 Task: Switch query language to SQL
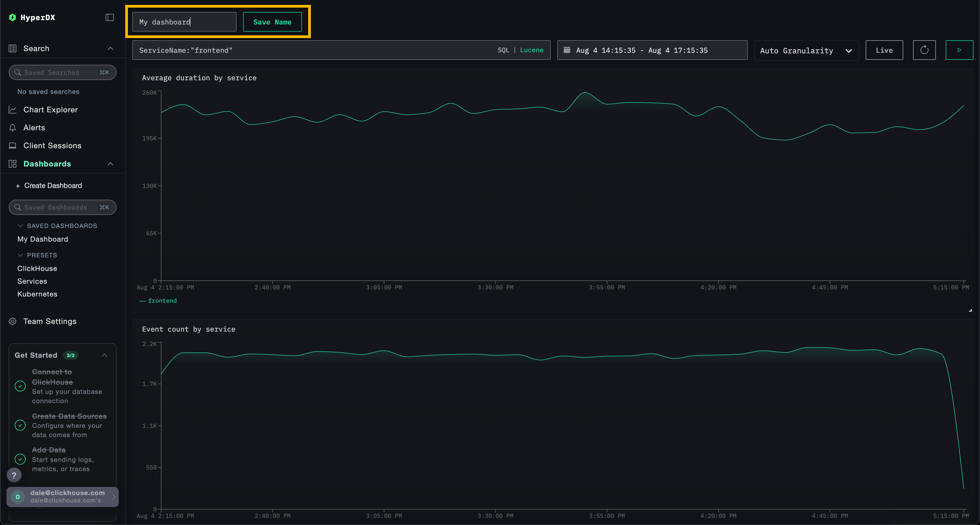click(x=503, y=50)
